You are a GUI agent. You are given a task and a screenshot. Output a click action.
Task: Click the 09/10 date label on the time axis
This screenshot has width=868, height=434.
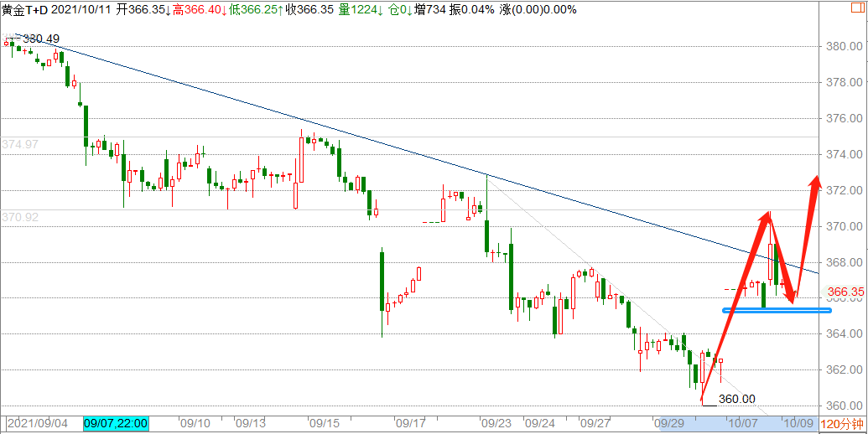pyautogui.click(x=196, y=425)
